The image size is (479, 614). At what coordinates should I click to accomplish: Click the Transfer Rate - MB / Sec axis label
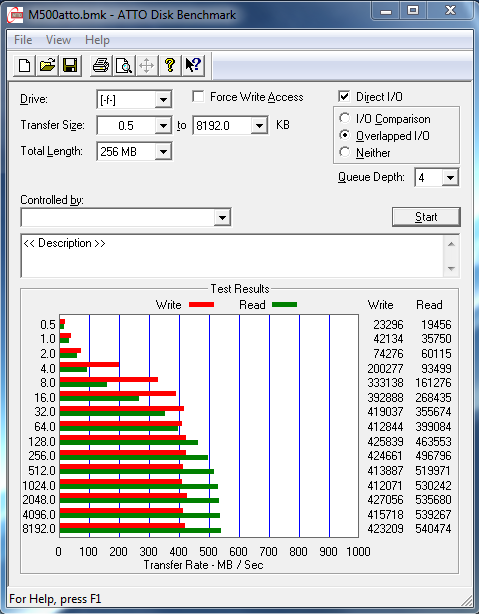pyautogui.click(x=203, y=565)
